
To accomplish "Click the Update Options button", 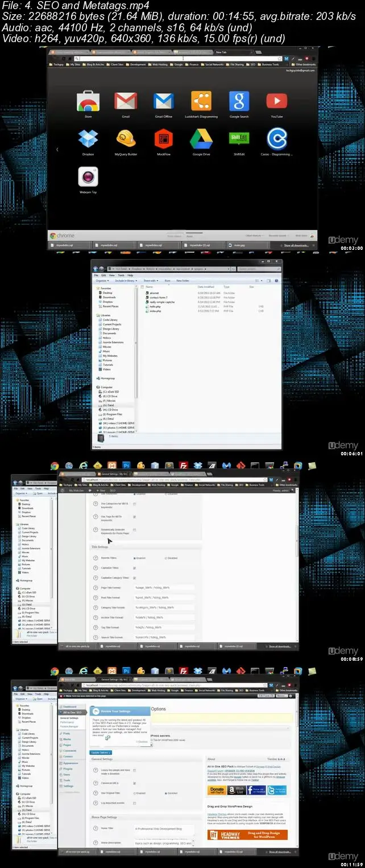I will (x=101, y=752).
